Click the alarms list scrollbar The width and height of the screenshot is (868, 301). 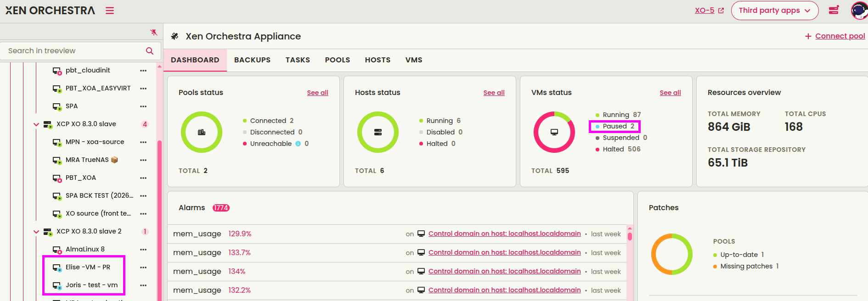point(630,236)
